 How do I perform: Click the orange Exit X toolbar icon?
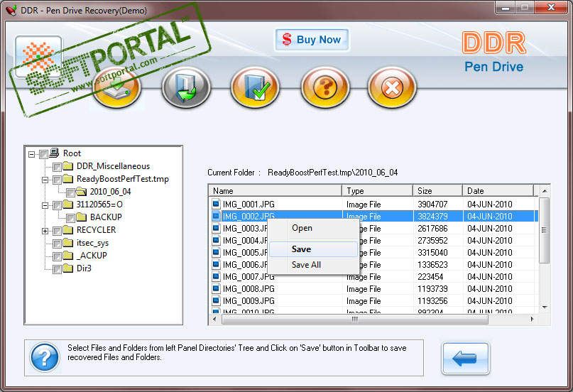pyautogui.click(x=392, y=87)
